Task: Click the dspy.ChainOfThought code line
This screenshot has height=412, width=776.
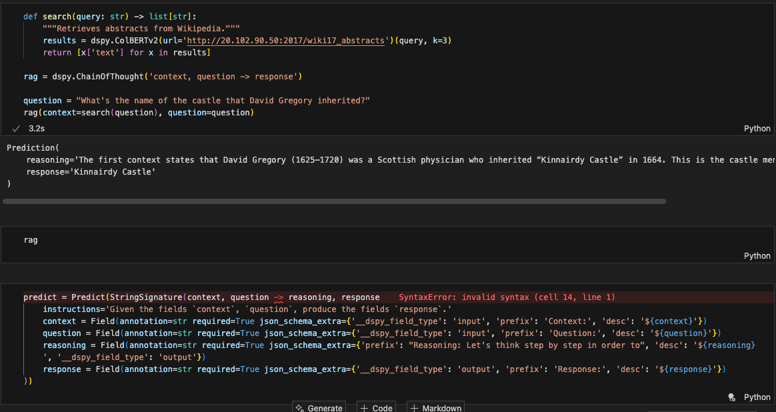Action: (x=162, y=77)
